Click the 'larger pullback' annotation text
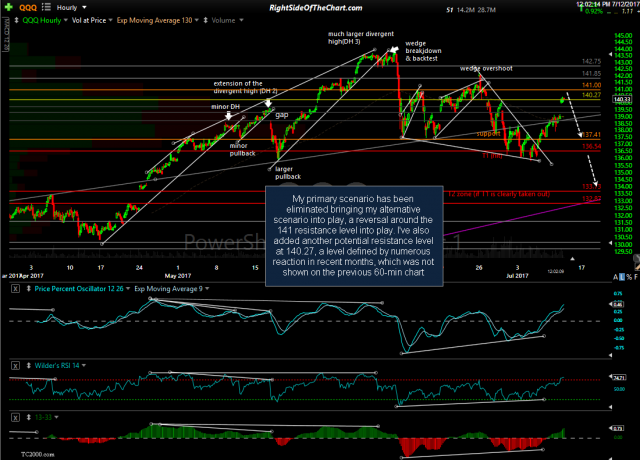Screen dimensions: 640x460 pos(288,173)
